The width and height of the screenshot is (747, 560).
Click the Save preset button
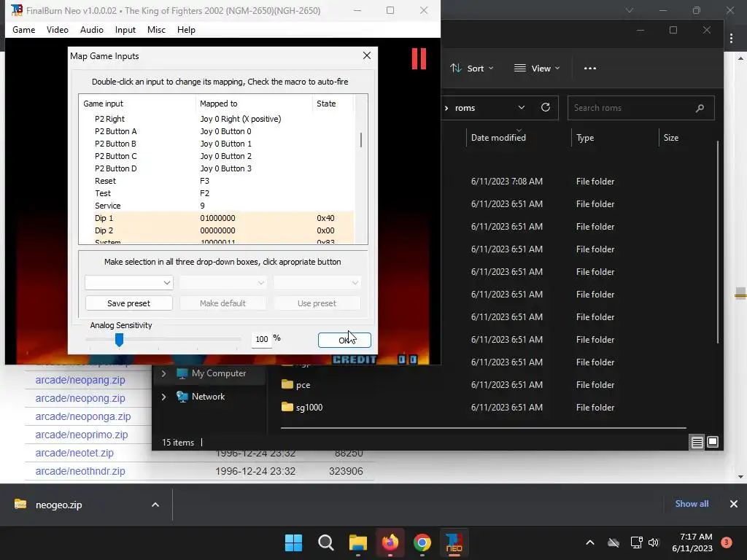click(128, 303)
